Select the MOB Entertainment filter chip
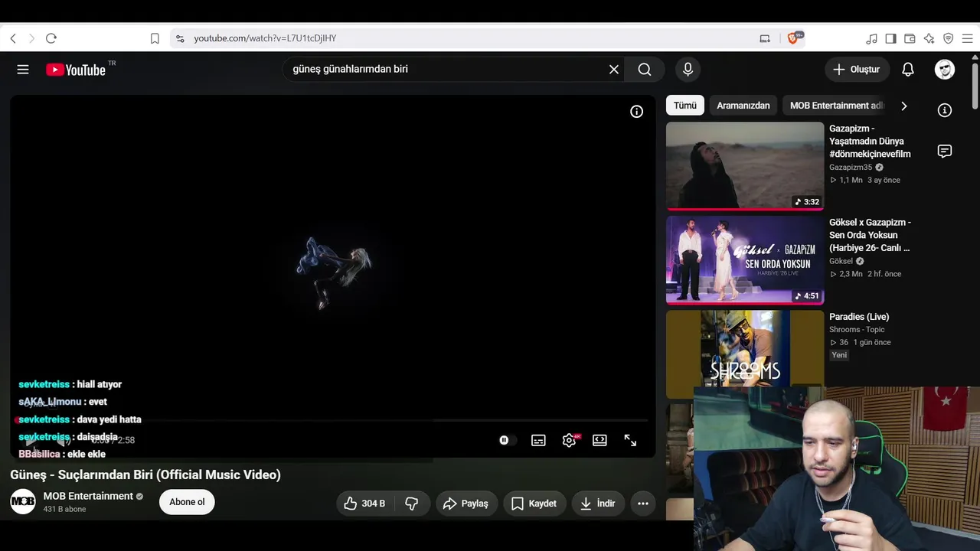Viewport: 980px width, 551px height. (836, 106)
